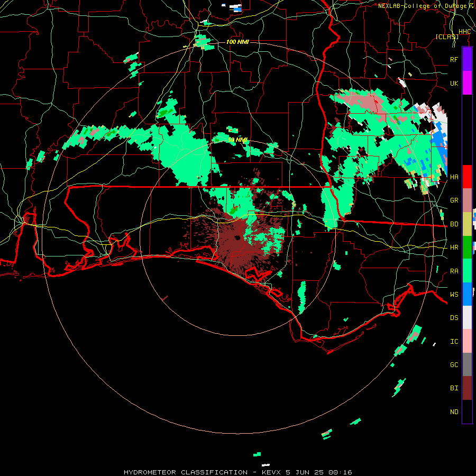The image size is (476, 476).
Task: Click the HHC product code text
Action: click(x=464, y=32)
